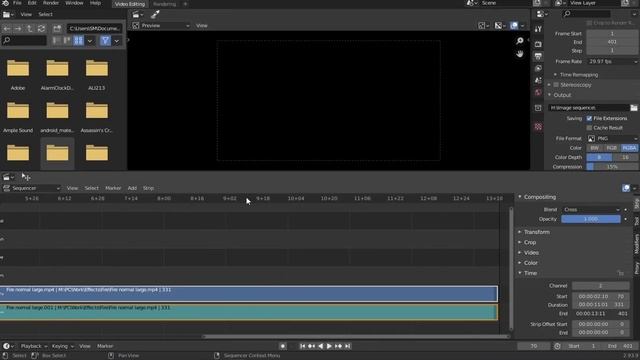Expand the strip Video panel
This screenshot has height=360, width=640.
tap(531, 253)
